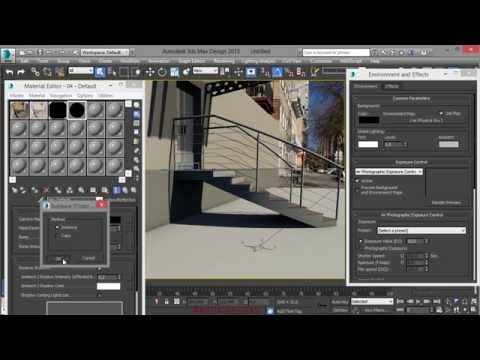Select the Photographic Exposure radio button
480x360 pixels.
click(361, 248)
